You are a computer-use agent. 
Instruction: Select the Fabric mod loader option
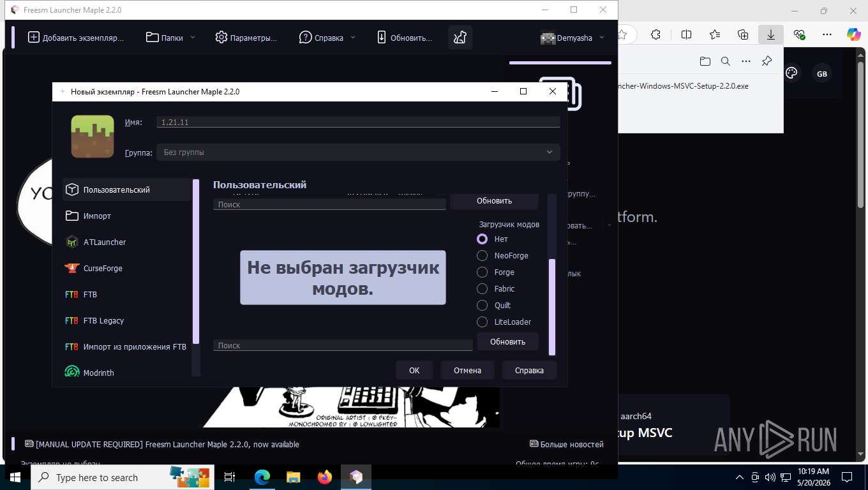[483, 288]
